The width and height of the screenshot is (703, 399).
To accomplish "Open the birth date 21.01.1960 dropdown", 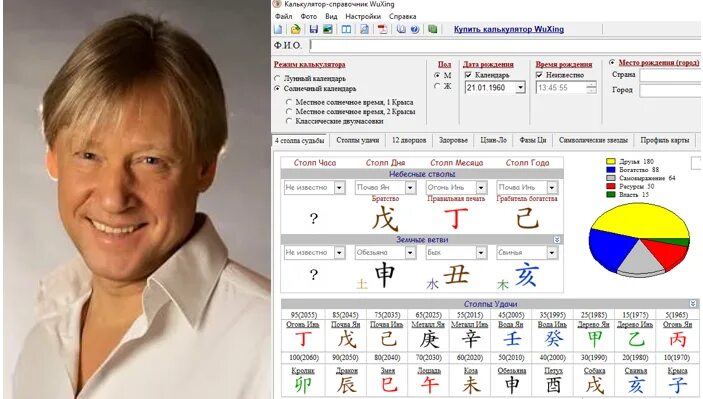I will 520,87.
